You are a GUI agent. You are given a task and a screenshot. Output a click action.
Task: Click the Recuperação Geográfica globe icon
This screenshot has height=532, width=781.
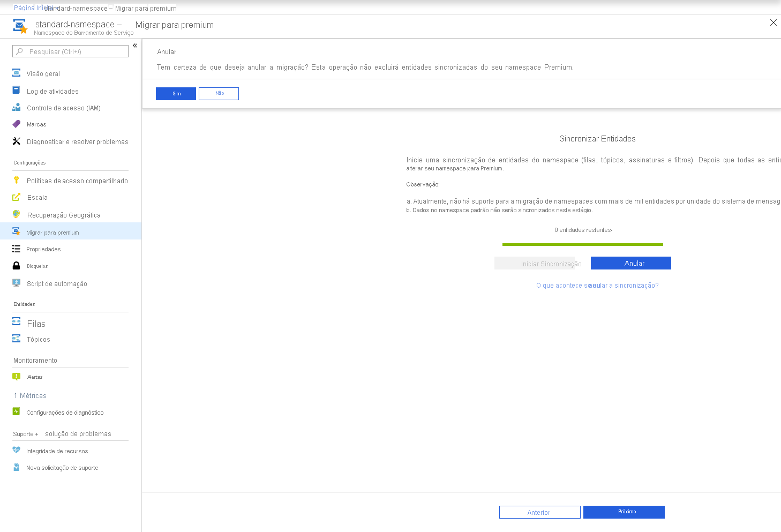[x=17, y=214]
